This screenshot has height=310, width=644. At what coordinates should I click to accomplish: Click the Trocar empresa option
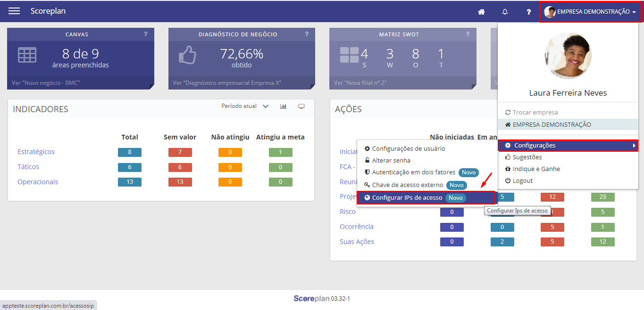pyautogui.click(x=535, y=113)
